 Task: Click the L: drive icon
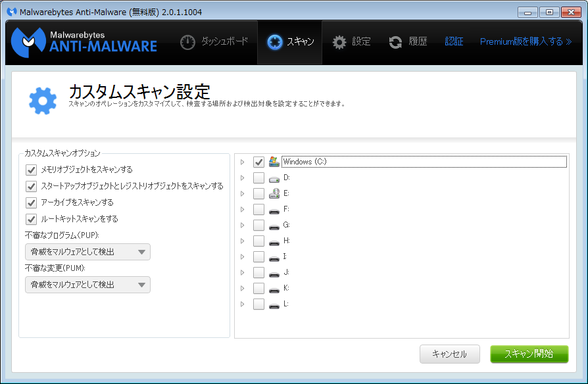pyautogui.click(x=274, y=306)
